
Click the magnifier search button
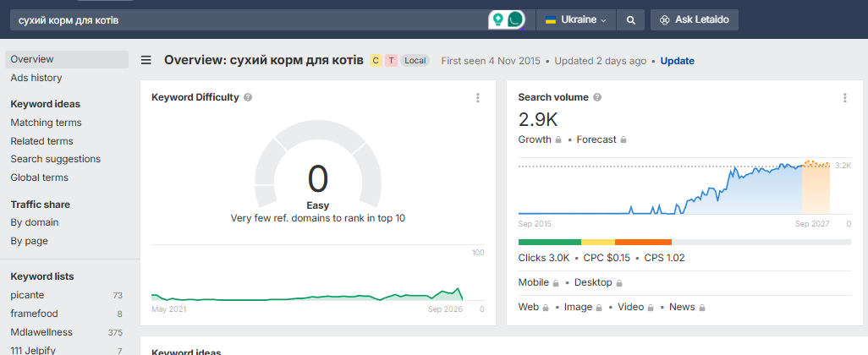[x=630, y=20]
